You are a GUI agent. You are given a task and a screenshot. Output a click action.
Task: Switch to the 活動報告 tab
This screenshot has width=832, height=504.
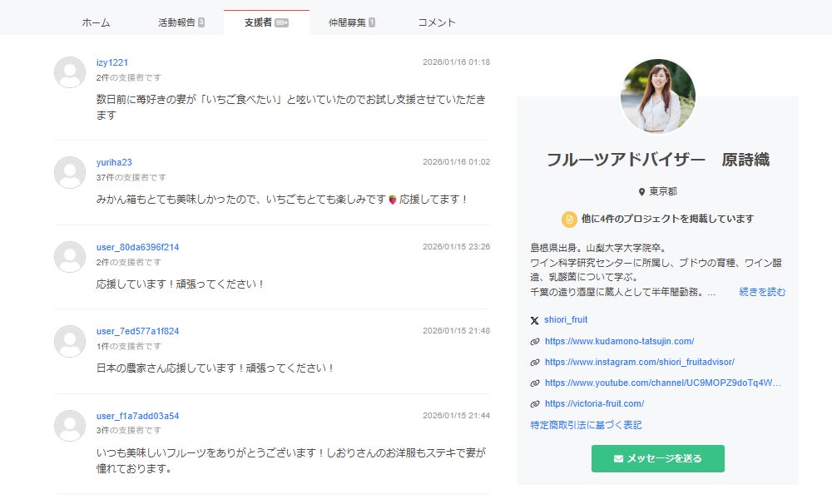[181, 23]
